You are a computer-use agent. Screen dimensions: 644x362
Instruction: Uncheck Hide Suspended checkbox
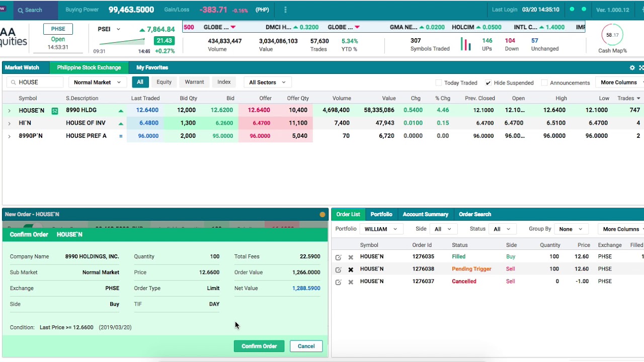coord(488,82)
